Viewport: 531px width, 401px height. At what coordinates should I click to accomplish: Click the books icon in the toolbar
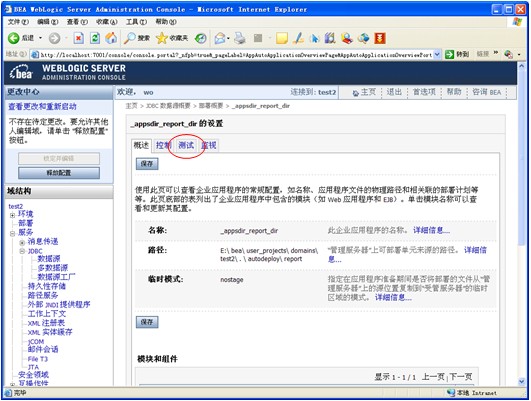coord(330,38)
